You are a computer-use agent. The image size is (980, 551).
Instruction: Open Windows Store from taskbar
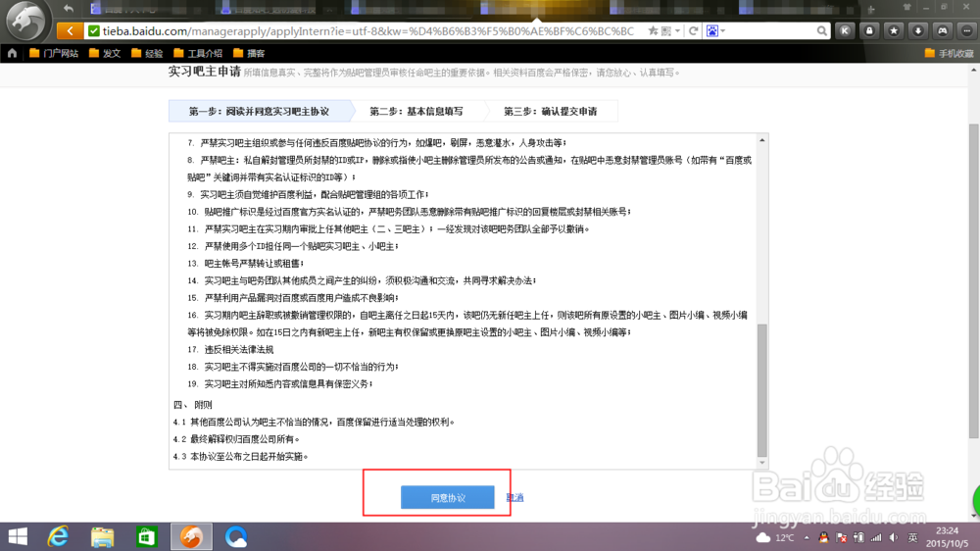click(147, 536)
